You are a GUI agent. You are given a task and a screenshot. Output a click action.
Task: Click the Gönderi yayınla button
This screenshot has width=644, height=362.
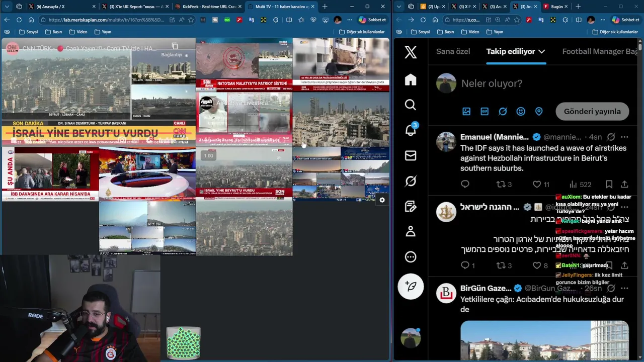tap(592, 112)
